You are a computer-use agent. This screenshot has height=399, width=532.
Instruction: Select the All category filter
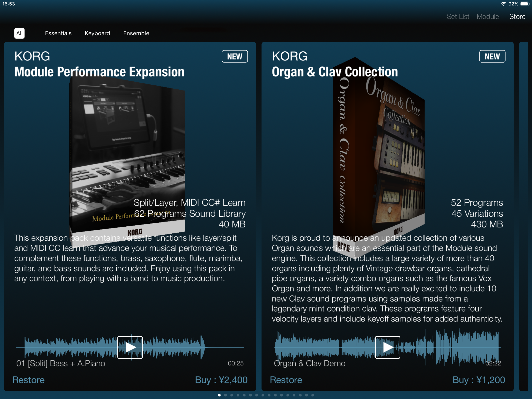pos(19,33)
